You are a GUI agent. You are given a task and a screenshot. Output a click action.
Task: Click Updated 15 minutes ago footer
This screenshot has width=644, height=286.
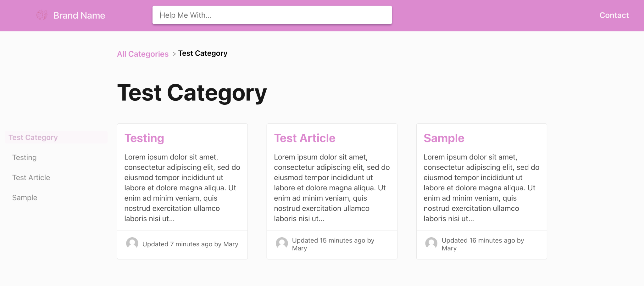click(333, 244)
